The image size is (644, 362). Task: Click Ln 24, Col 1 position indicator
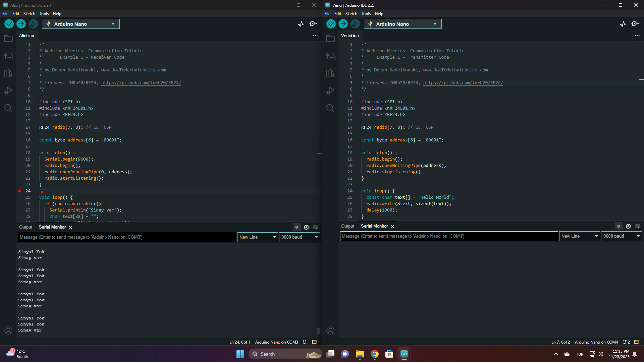(x=239, y=342)
